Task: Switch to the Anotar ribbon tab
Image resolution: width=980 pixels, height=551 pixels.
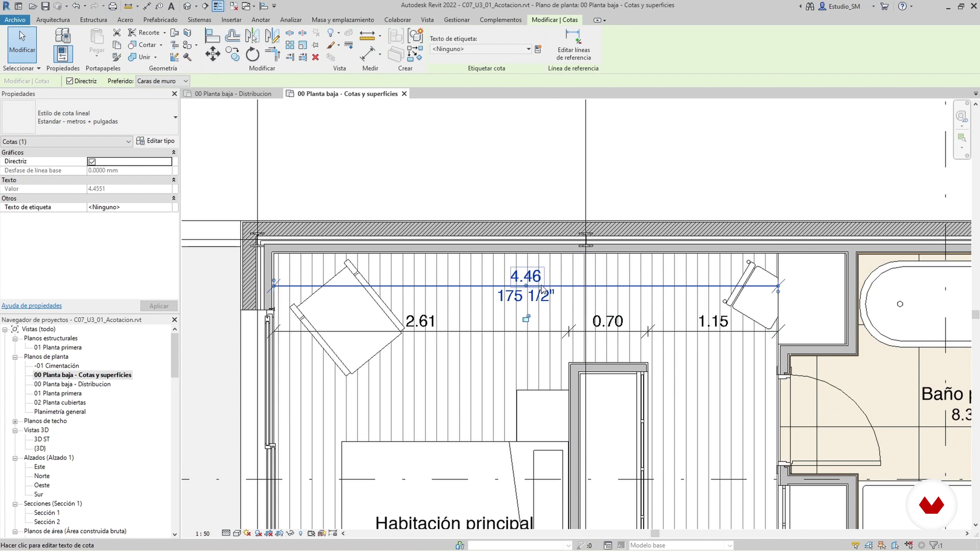Action: (x=261, y=20)
